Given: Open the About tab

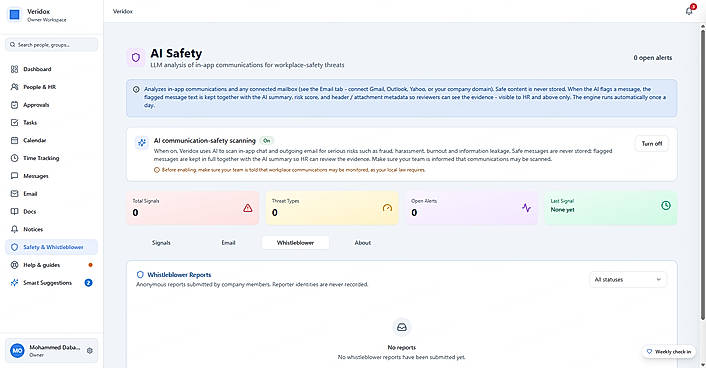Looking at the screenshot, I should (x=362, y=243).
